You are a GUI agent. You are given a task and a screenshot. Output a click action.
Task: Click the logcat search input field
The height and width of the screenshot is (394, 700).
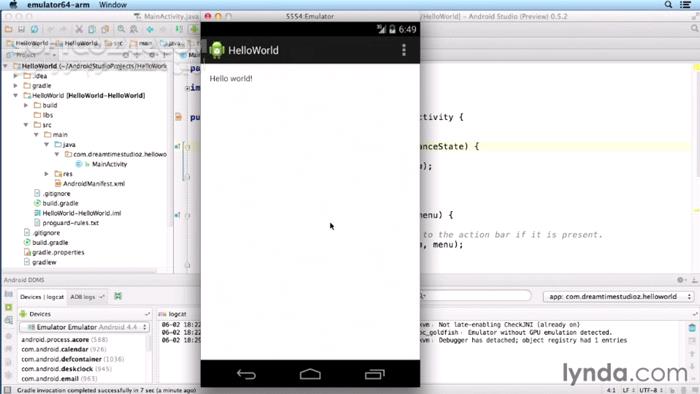click(475, 296)
